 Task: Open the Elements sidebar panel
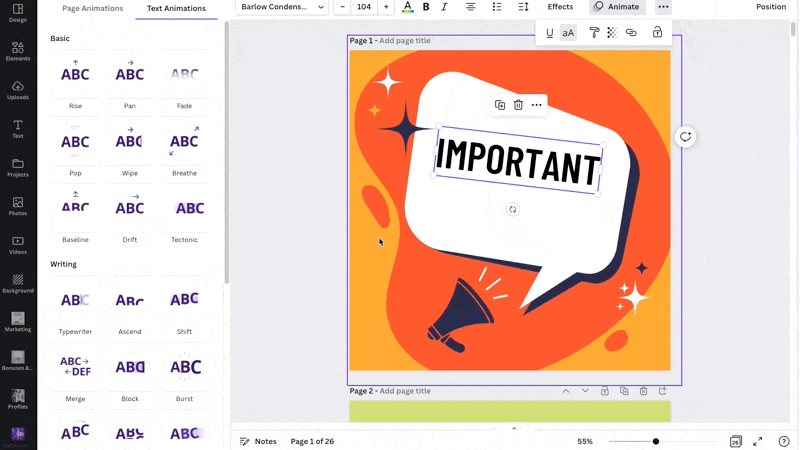coord(18,52)
